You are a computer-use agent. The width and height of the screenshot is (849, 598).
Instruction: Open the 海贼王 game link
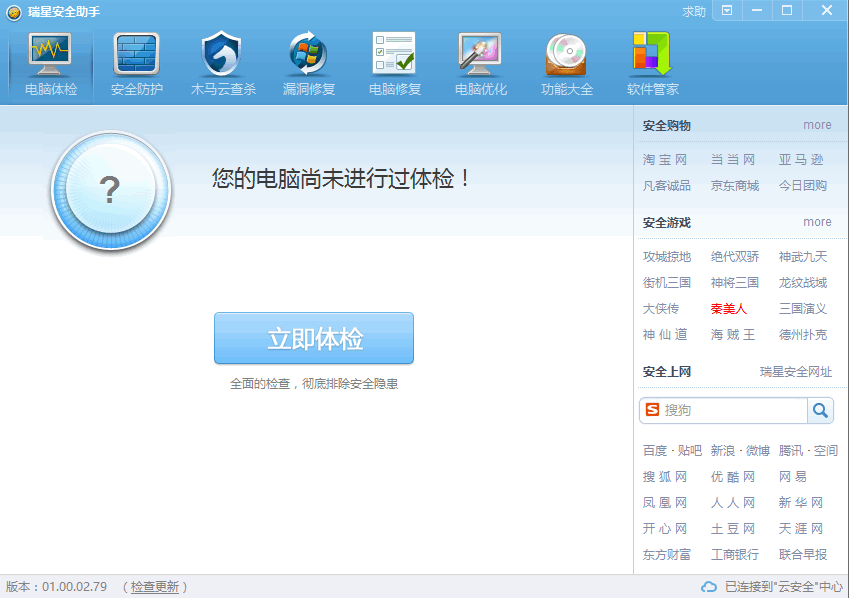click(x=733, y=335)
